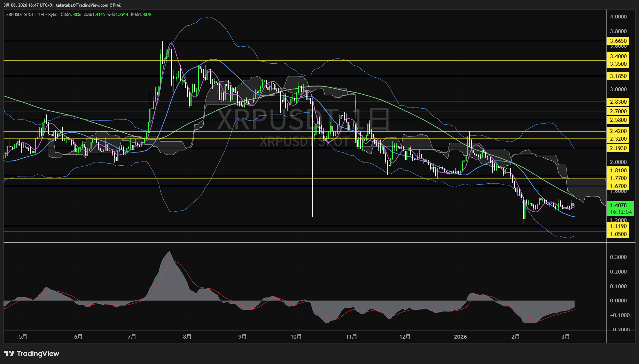Select the 3.1850 price level label
Image resolution: width=639 pixels, height=364 pixels.
tap(618, 76)
